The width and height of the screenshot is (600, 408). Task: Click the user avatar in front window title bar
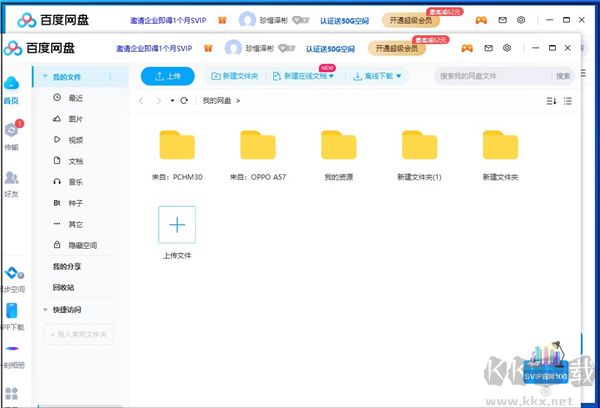pyautogui.click(x=233, y=48)
